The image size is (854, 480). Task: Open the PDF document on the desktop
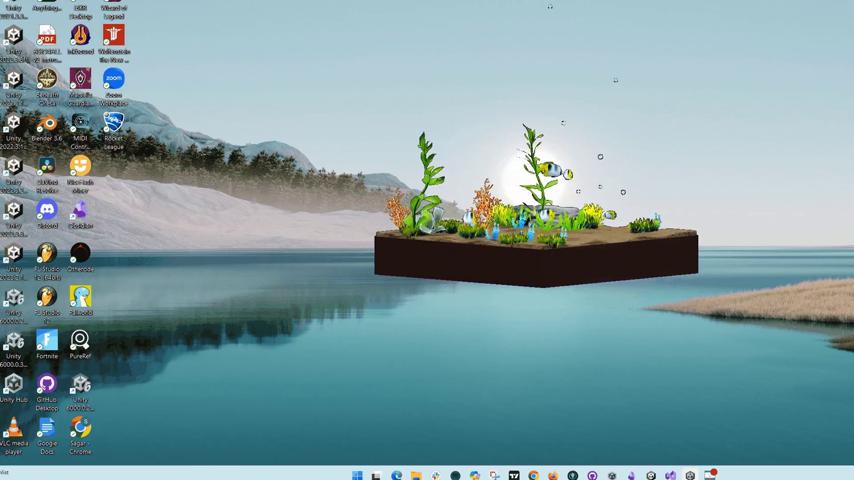point(47,37)
